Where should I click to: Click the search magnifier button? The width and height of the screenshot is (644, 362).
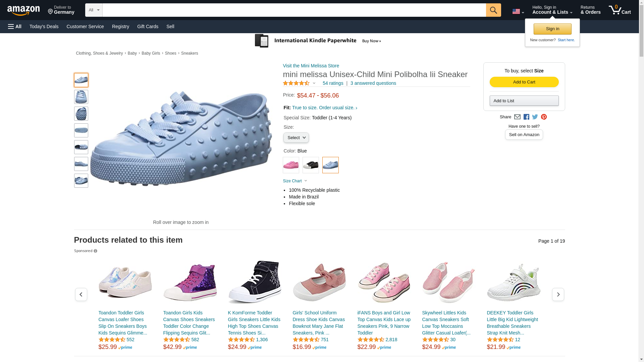493,10
